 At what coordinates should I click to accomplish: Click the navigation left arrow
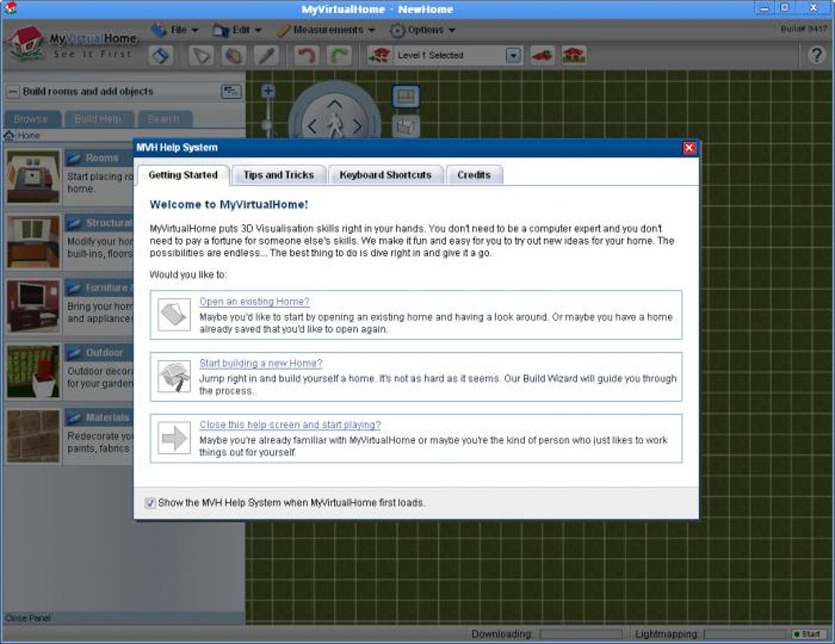pyautogui.click(x=312, y=127)
